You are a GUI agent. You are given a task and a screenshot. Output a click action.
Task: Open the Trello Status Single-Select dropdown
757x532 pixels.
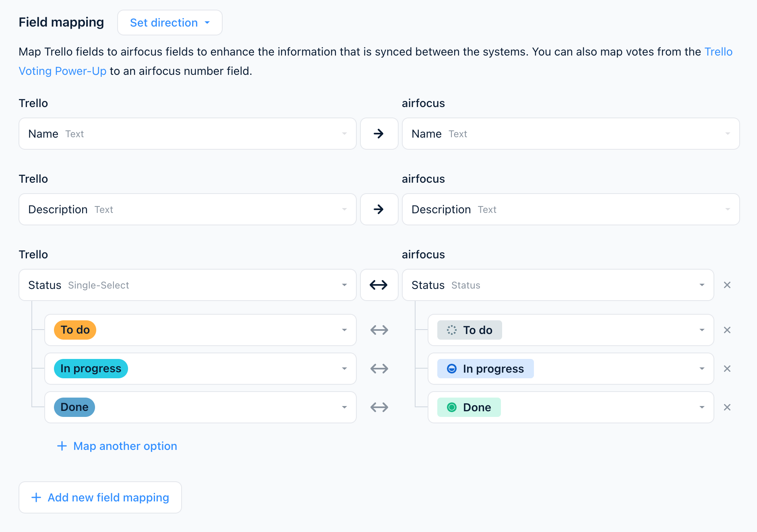tap(188, 285)
